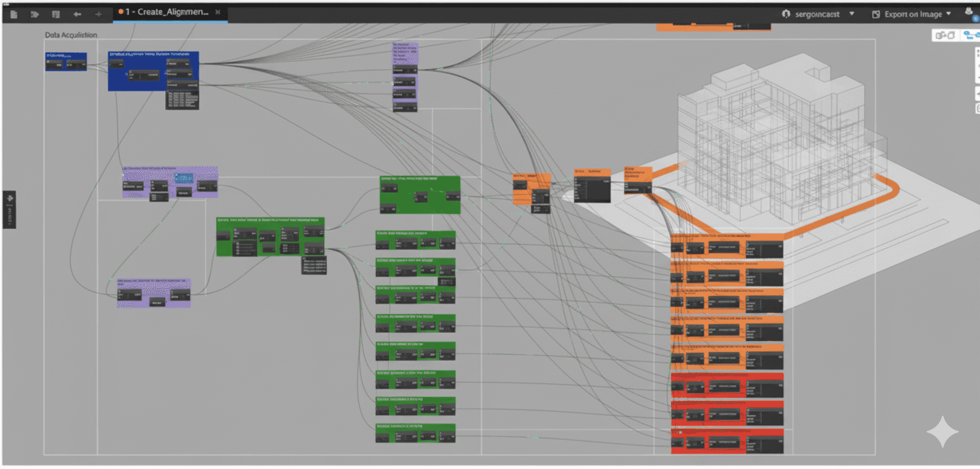Click the zoom out minus control
The height and width of the screenshot is (469, 980).
click(977, 78)
